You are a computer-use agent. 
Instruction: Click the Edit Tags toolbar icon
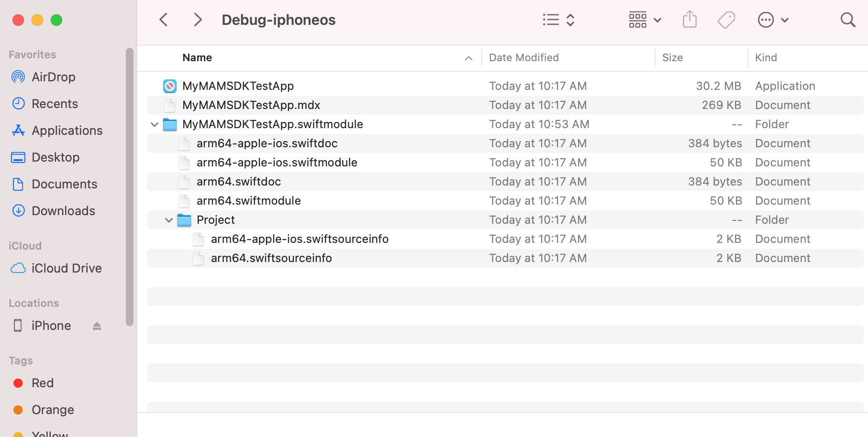pos(726,20)
